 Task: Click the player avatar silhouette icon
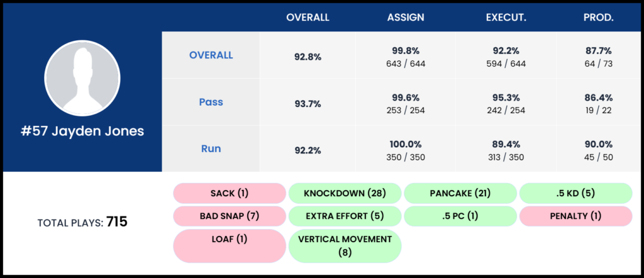pyautogui.click(x=82, y=80)
